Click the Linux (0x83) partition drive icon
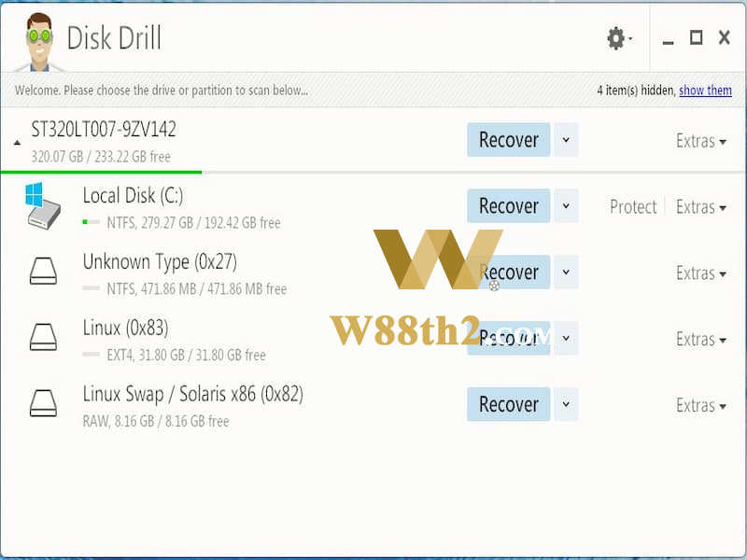747x560 pixels. tap(43, 337)
